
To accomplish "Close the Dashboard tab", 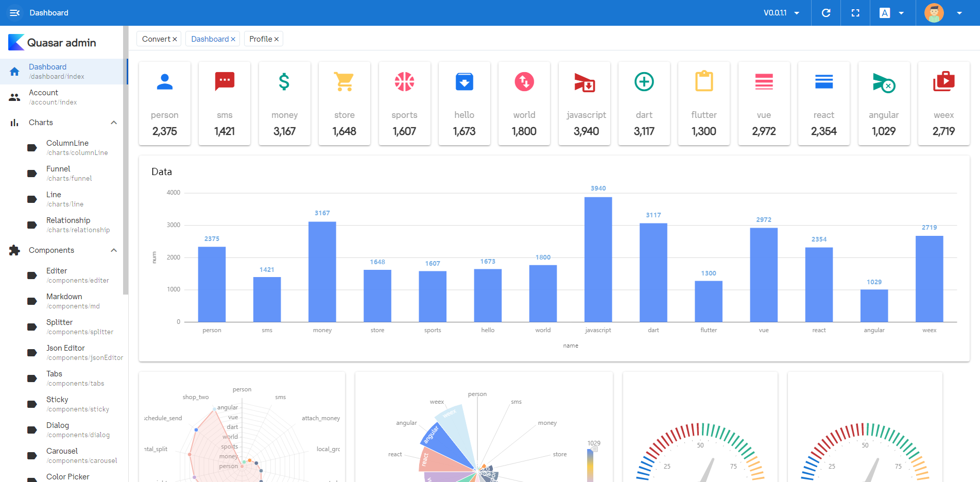I will 233,39.
